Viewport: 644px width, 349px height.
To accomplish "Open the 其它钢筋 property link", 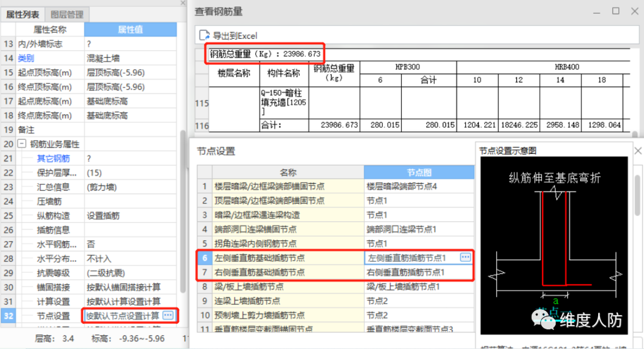I will click(54, 158).
